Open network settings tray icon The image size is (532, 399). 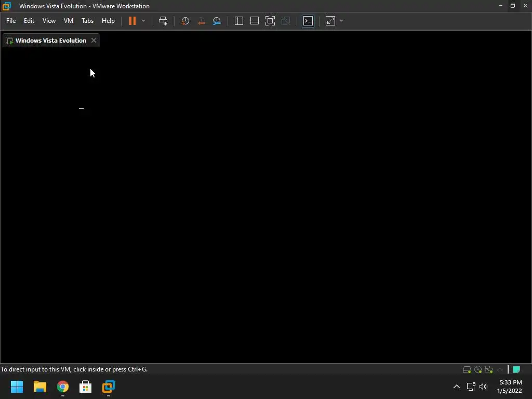tap(471, 387)
